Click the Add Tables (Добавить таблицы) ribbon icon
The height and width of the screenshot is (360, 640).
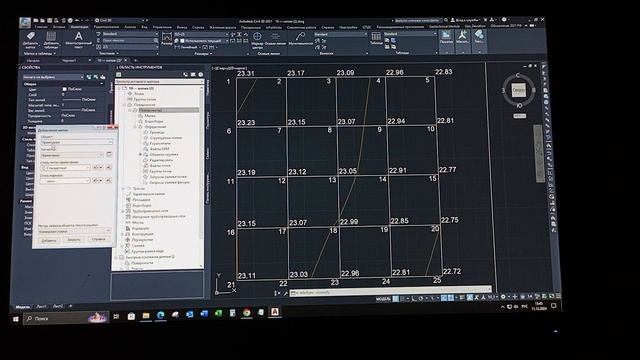coord(51,40)
